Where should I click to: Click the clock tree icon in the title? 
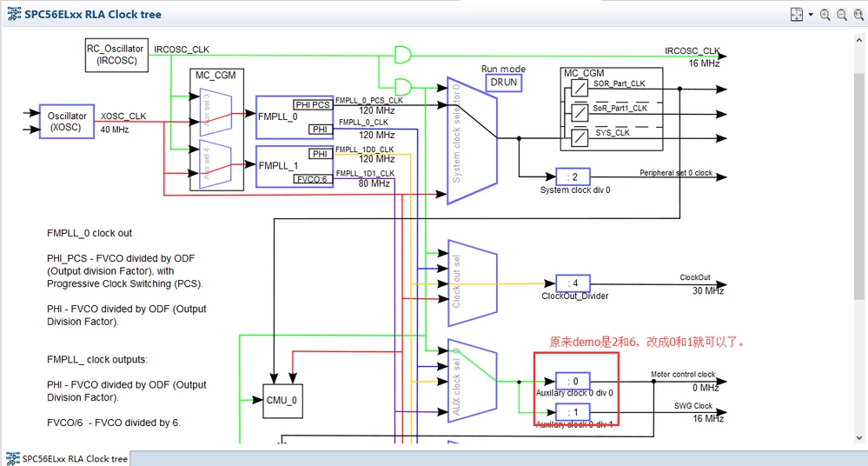(x=15, y=15)
